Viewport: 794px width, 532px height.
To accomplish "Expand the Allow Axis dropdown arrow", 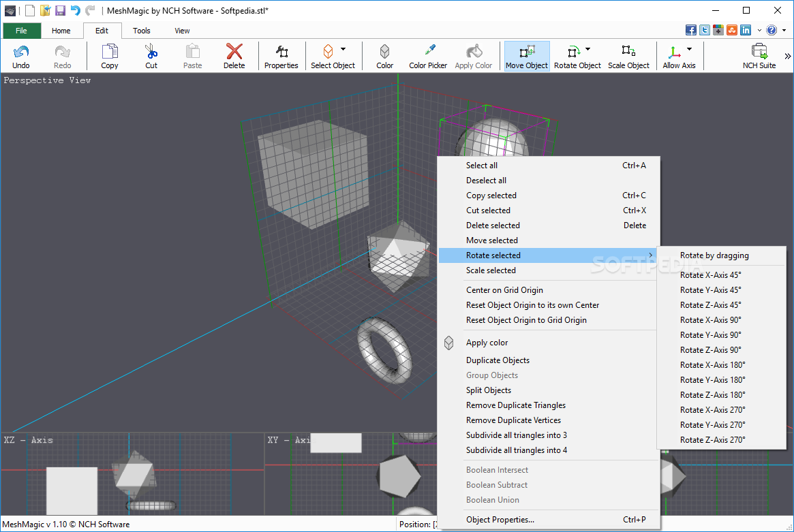I will point(689,49).
